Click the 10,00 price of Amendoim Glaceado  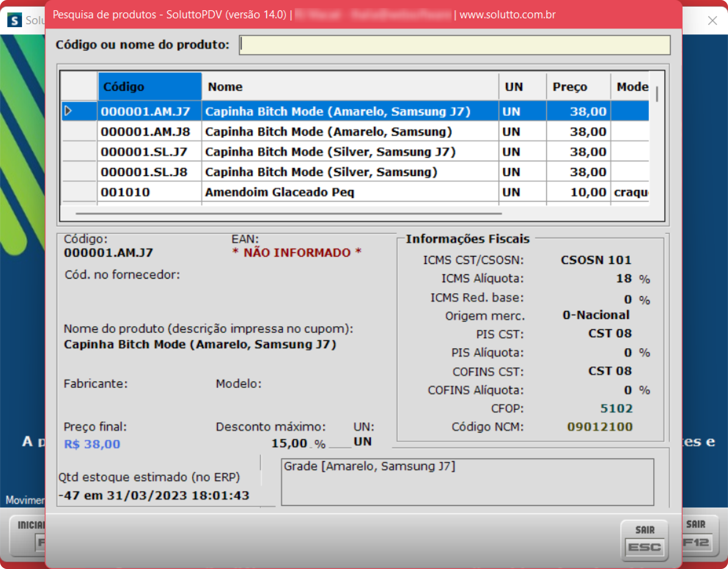click(578, 192)
